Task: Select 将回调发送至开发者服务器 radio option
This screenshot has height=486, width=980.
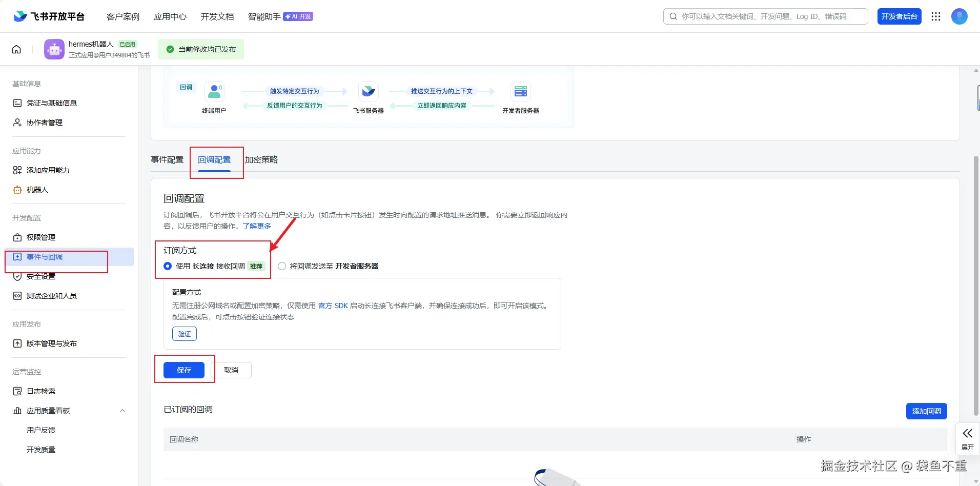Action: (282, 266)
